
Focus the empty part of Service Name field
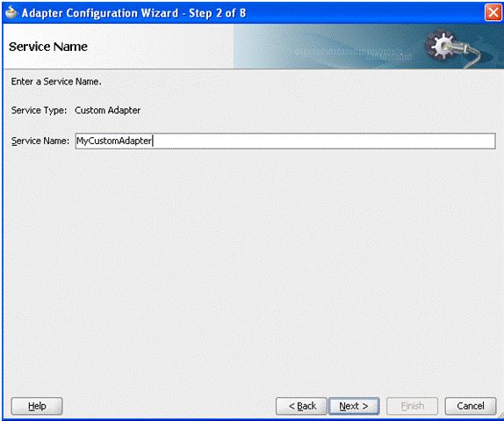coord(323,141)
